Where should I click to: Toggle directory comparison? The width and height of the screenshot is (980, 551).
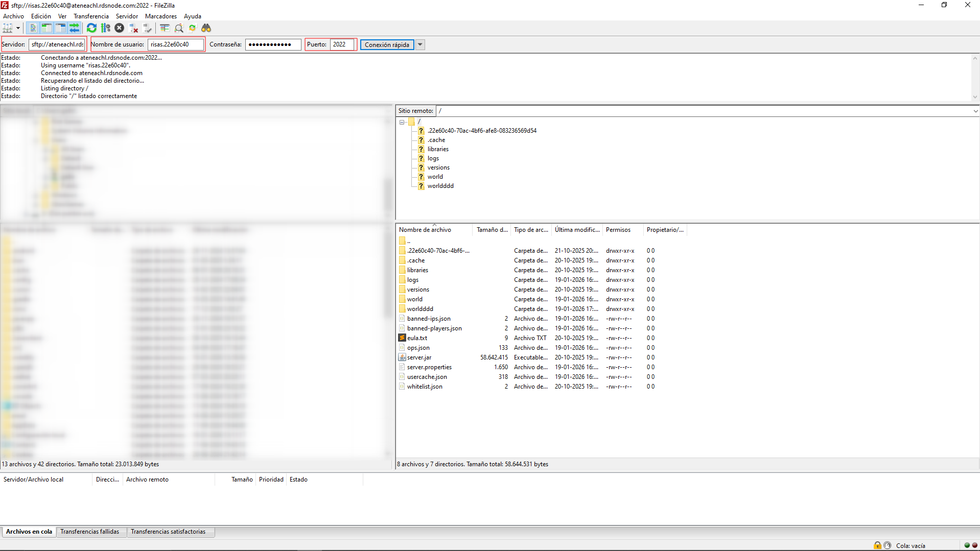tap(178, 28)
